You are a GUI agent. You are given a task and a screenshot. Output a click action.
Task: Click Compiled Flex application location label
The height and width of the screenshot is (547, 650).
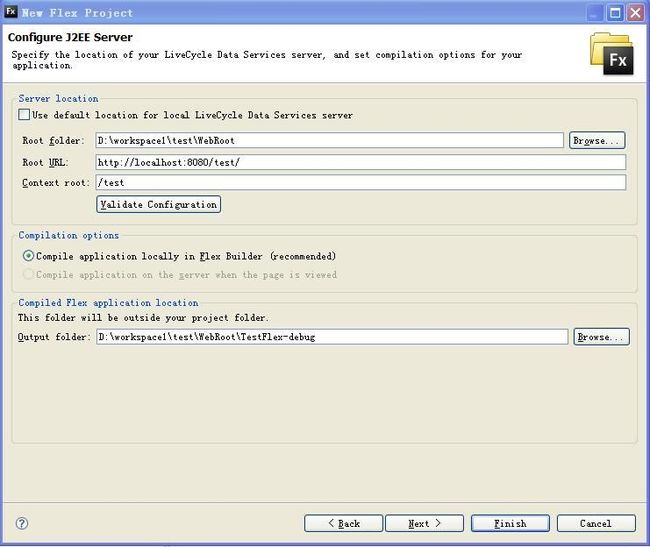[108, 303]
